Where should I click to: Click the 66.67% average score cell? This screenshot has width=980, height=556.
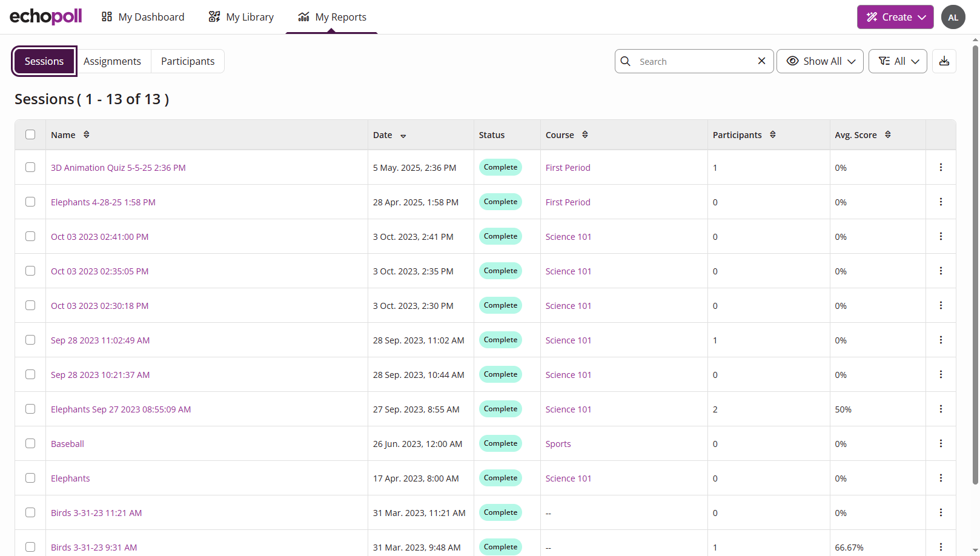click(x=849, y=548)
